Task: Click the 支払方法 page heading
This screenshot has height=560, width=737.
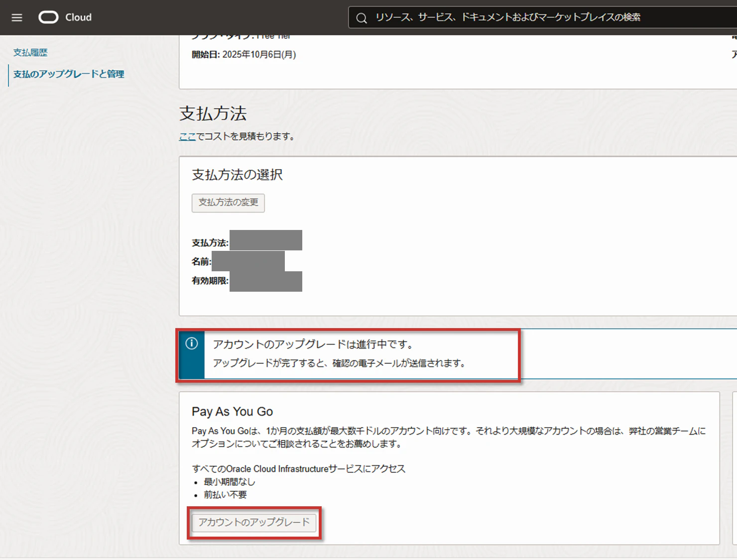Action: click(213, 113)
